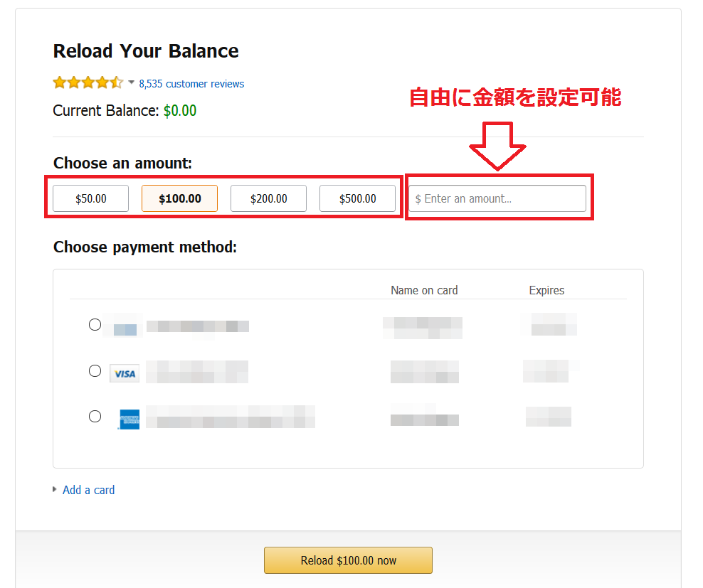Click the star rating icons

click(x=88, y=82)
